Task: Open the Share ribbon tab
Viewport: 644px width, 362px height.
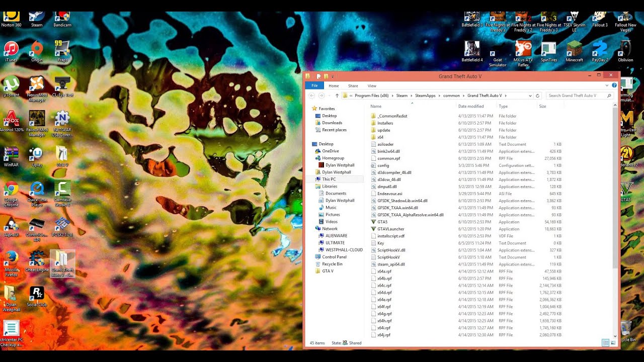Action: coord(353,86)
